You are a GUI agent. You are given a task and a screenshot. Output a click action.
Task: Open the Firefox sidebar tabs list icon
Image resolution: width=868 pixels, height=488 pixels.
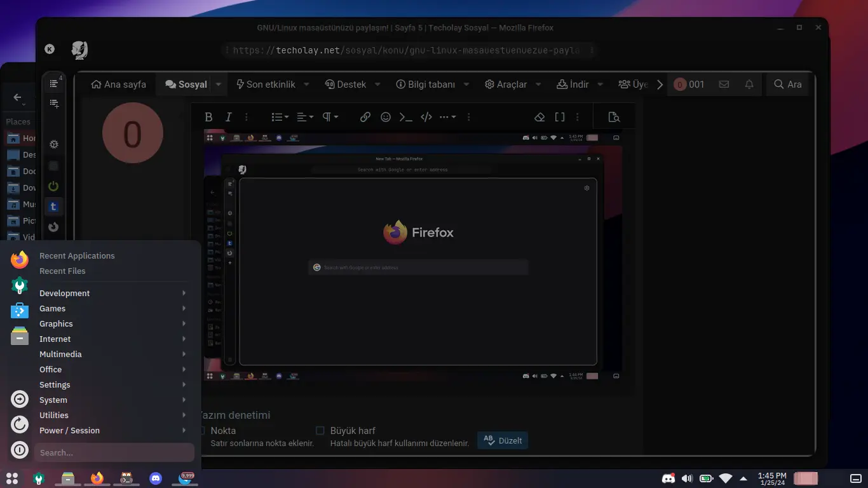click(x=54, y=84)
